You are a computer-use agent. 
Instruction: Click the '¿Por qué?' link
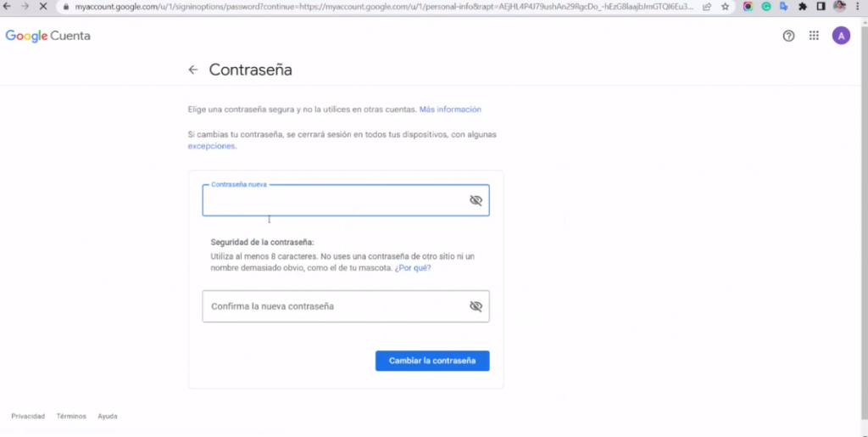(x=413, y=267)
